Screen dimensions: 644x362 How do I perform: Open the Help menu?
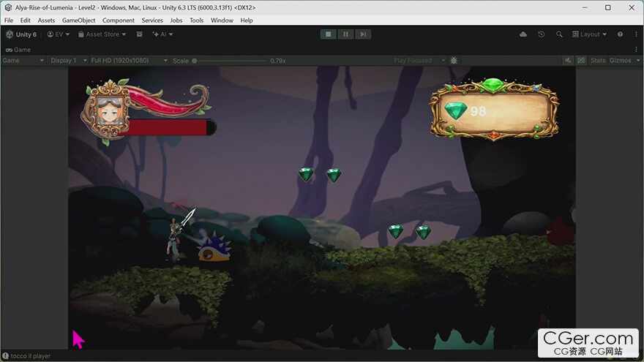[x=247, y=20]
